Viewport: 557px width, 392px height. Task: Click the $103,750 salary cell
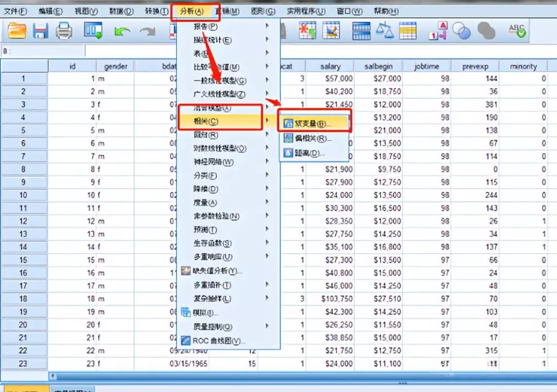pos(330,299)
